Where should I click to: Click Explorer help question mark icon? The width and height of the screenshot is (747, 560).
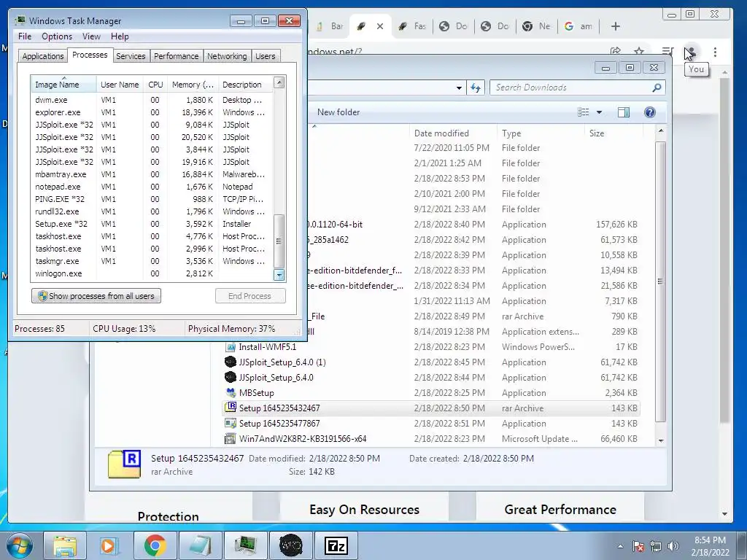pyautogui.click(x=650, y=112)
